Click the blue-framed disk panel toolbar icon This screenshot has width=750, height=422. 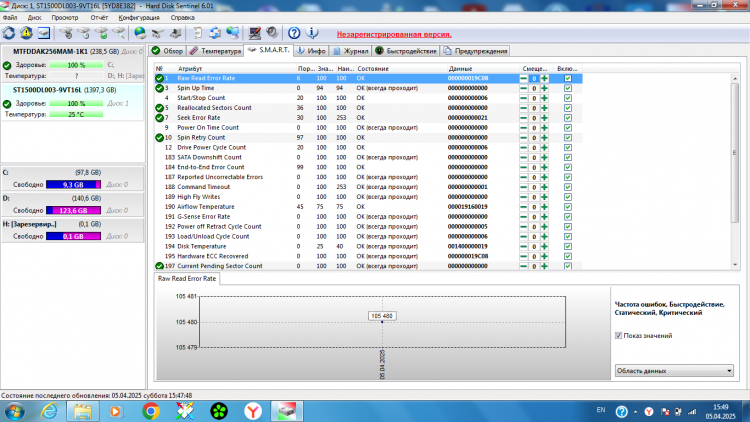(x=44, y=33)
